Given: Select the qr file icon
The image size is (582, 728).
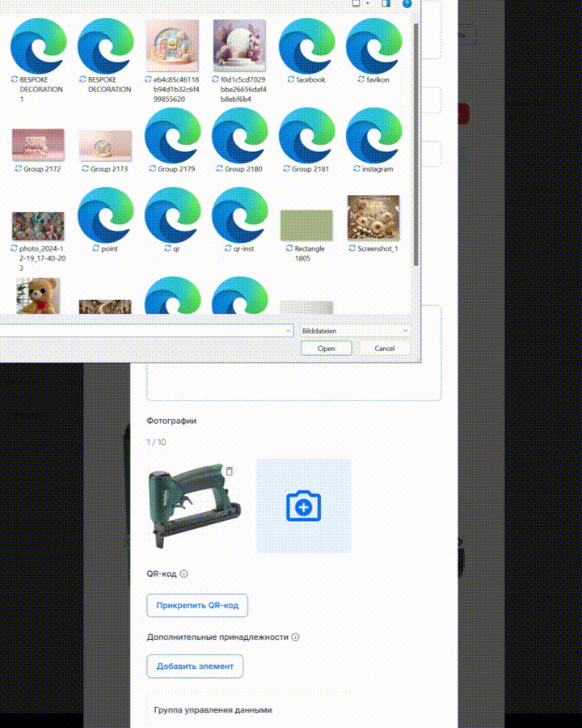Looking at the screenshot, I should click(173, 215).
